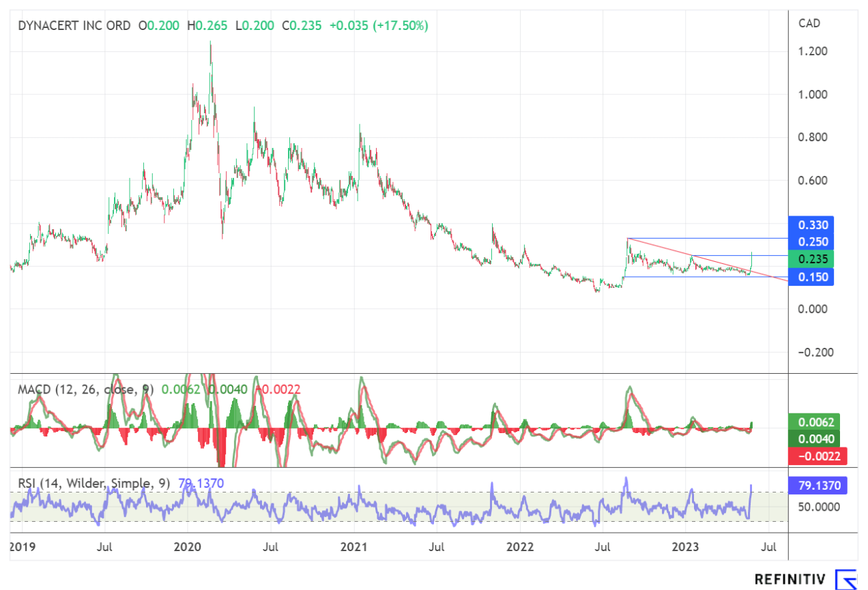Click the +0.035 (+17.50%) change value
The width and height of the screenshot is (868, 590).
tap(379, 26)
